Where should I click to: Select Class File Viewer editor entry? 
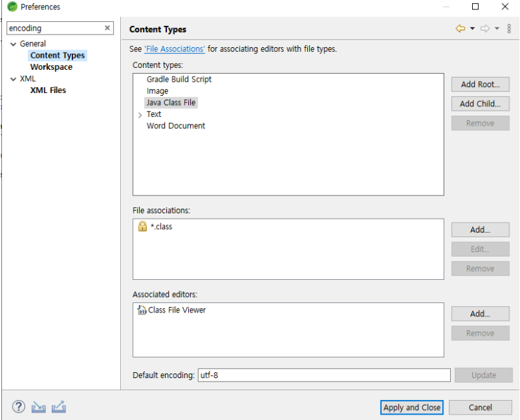pyautogui.click(x=177, y=310)
